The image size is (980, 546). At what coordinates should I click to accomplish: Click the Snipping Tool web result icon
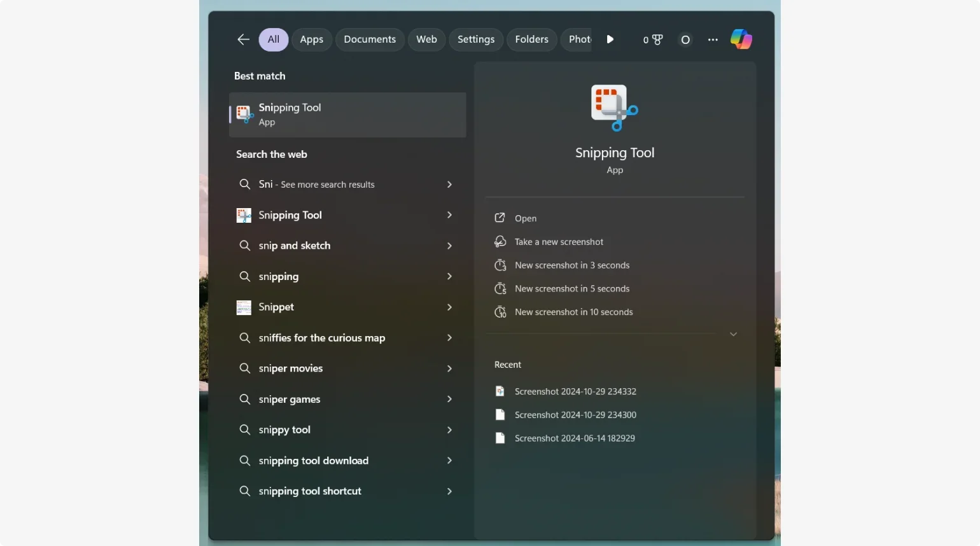tap(244, 216)
